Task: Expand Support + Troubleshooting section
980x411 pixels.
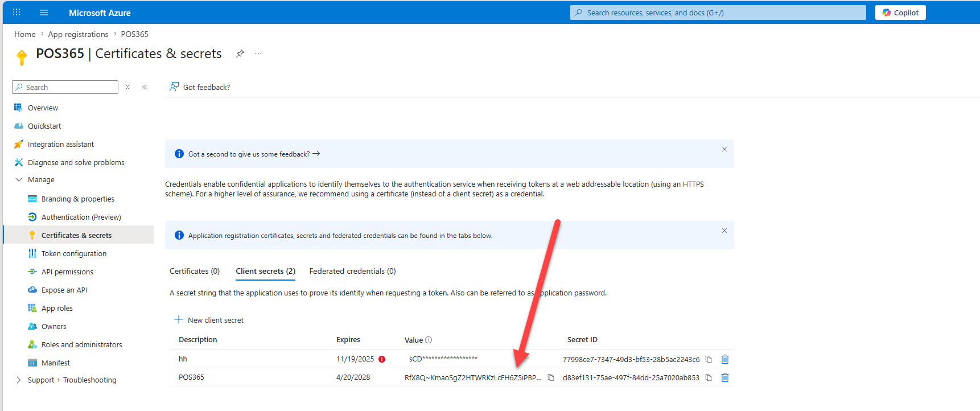Action: [x=19, y=380]
